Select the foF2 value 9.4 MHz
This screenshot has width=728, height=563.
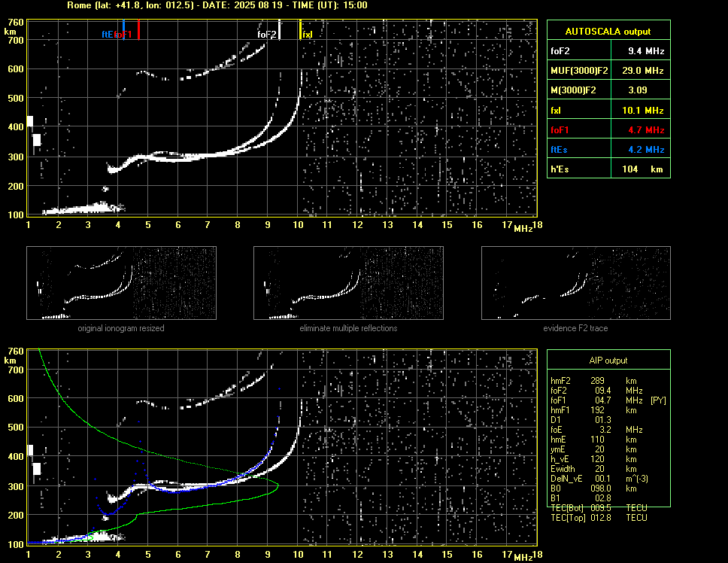point(646,51)
